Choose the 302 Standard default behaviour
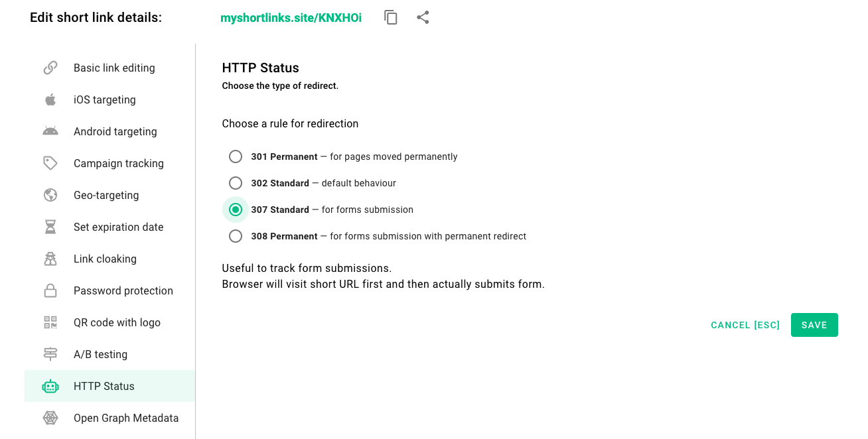This screenshot has height=439, width=868. [236, 183]
